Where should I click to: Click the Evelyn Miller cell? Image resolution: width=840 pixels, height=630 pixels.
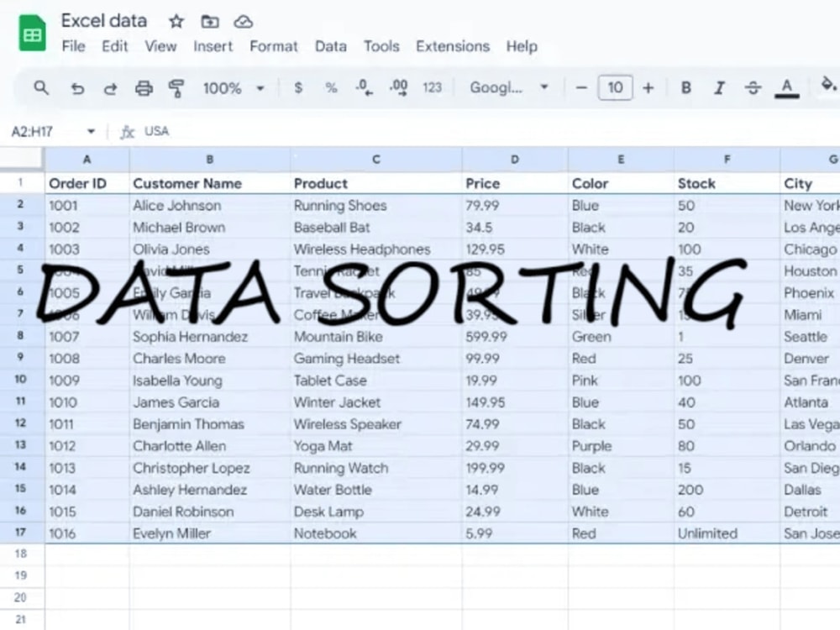point(210,533)
